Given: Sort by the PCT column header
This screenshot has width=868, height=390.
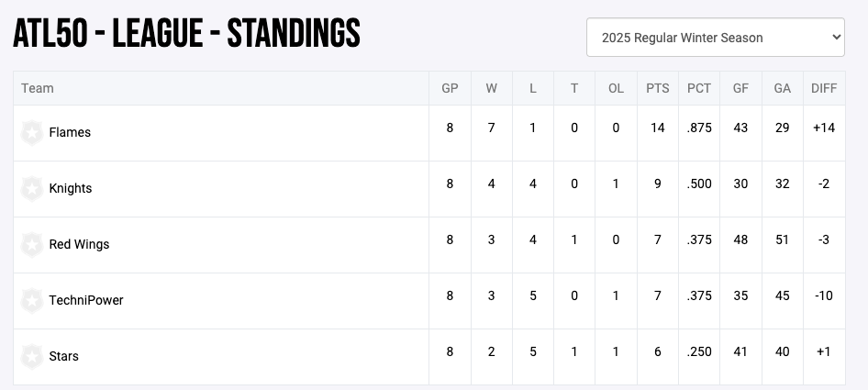Looking at the screenshot, I should [x=699, y=89].
